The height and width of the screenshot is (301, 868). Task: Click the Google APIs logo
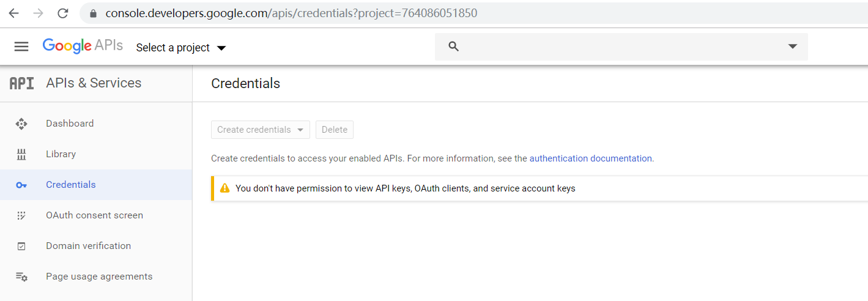click(83, 46)
